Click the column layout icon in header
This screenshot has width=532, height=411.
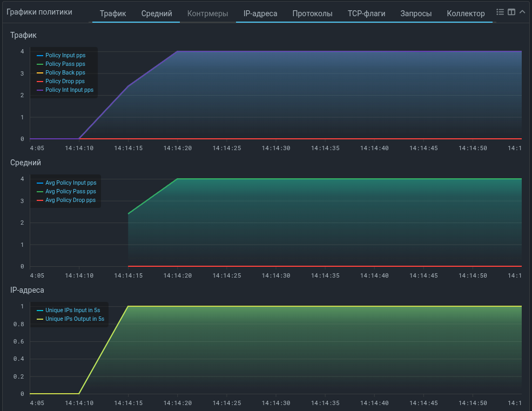click(x=511, y=12)
